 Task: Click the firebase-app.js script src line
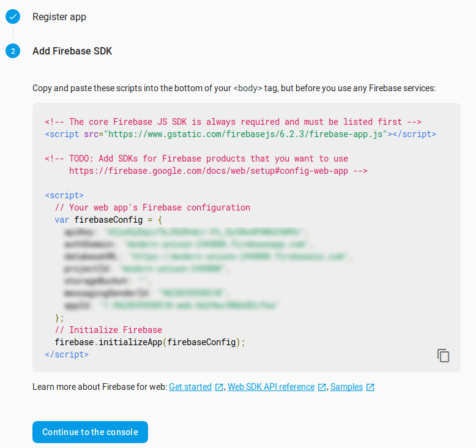[x=240, y=134]
